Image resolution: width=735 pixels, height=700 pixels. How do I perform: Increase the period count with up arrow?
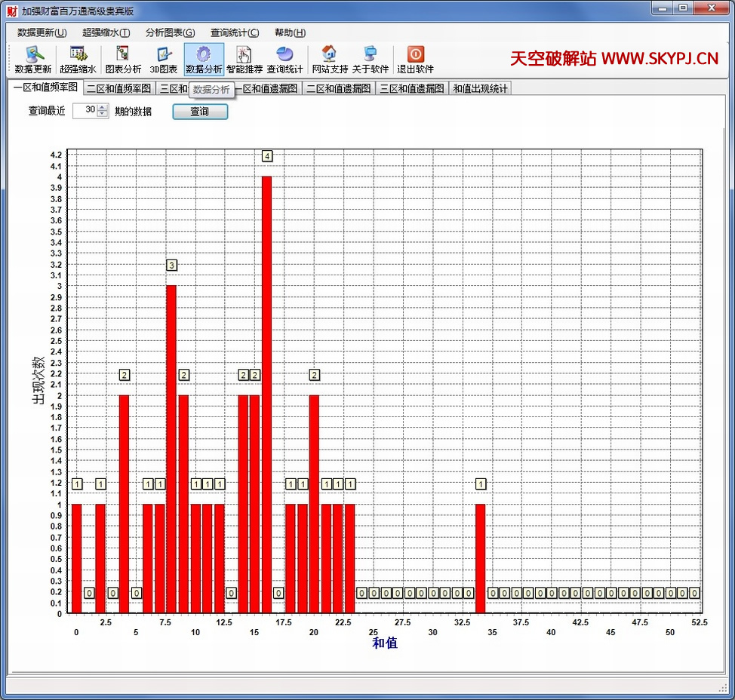click(x=103, y=108)
